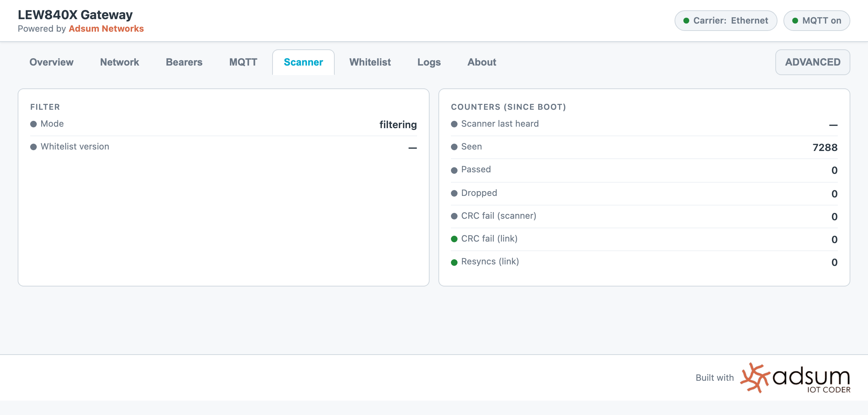This screenshot has height=415, width=868.
Task: Click the ADVANCED button
Action: point(813,62)
